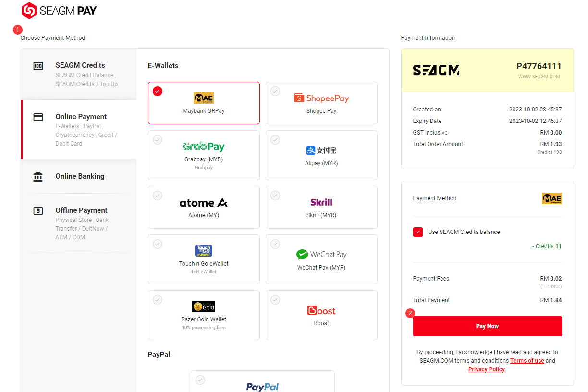
Task: Select the Alipay (MYR) radio circle
Action: point(275,140)
